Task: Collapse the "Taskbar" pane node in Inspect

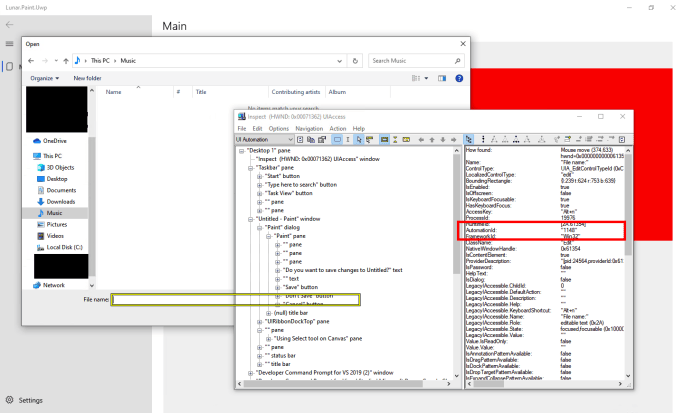Action: tap(250, 168)
